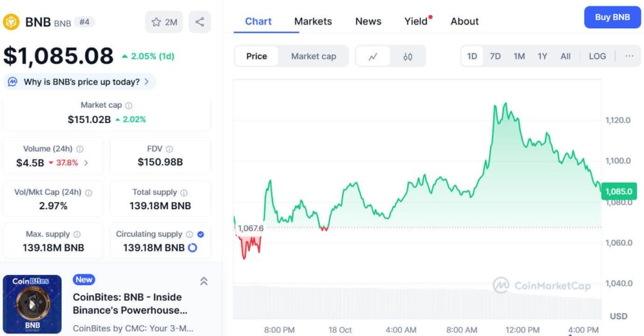Click the Market cap info icon

tap(129, 106)
